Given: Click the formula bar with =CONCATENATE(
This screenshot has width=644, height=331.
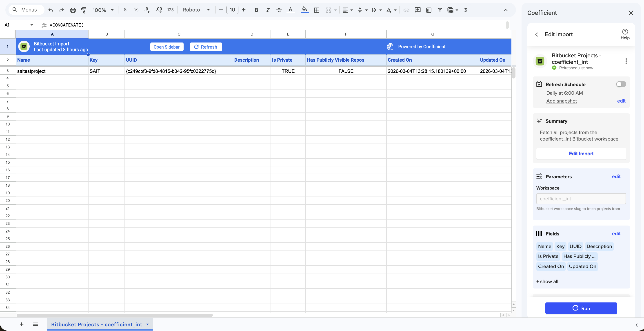Looking at the screenshot, I should point(275,25).
